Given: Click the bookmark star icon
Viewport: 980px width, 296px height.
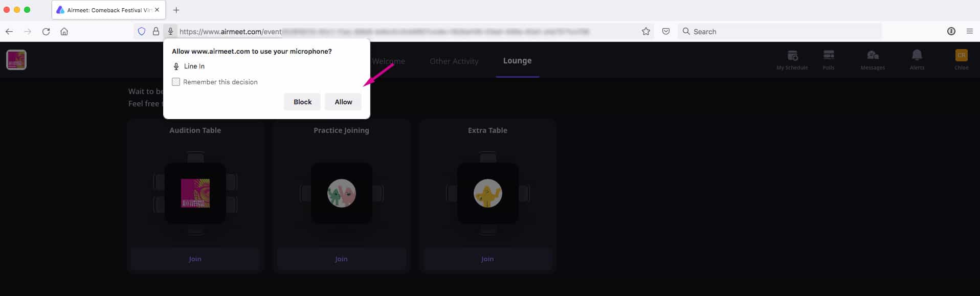Looking at the screenshot, I should [646, 31].
